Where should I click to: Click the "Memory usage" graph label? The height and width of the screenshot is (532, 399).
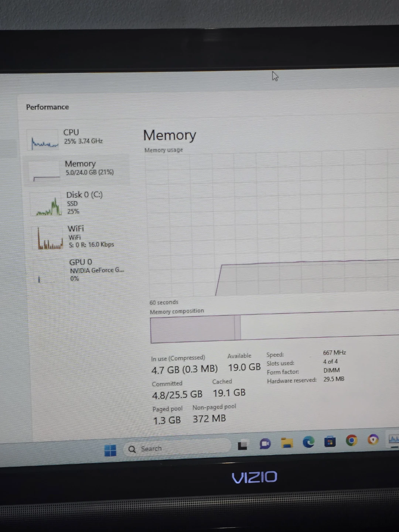163,150
